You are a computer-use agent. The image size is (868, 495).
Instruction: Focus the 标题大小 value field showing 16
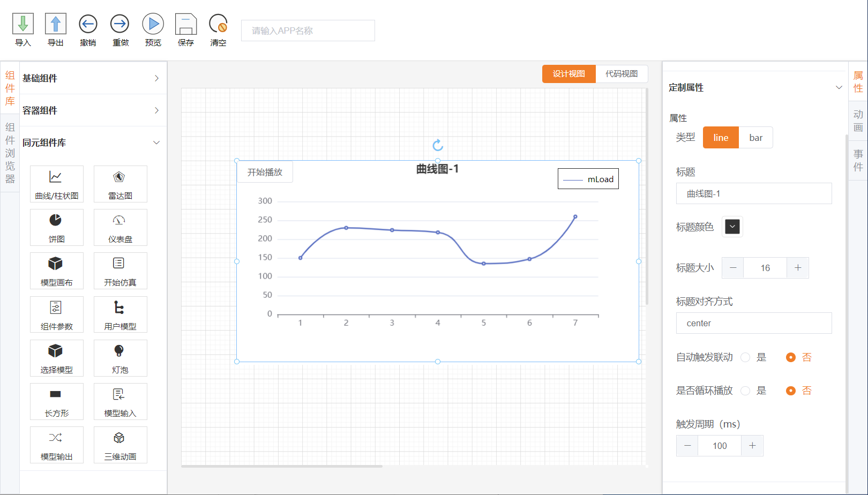pyautogui.click(x=765, y=268)
